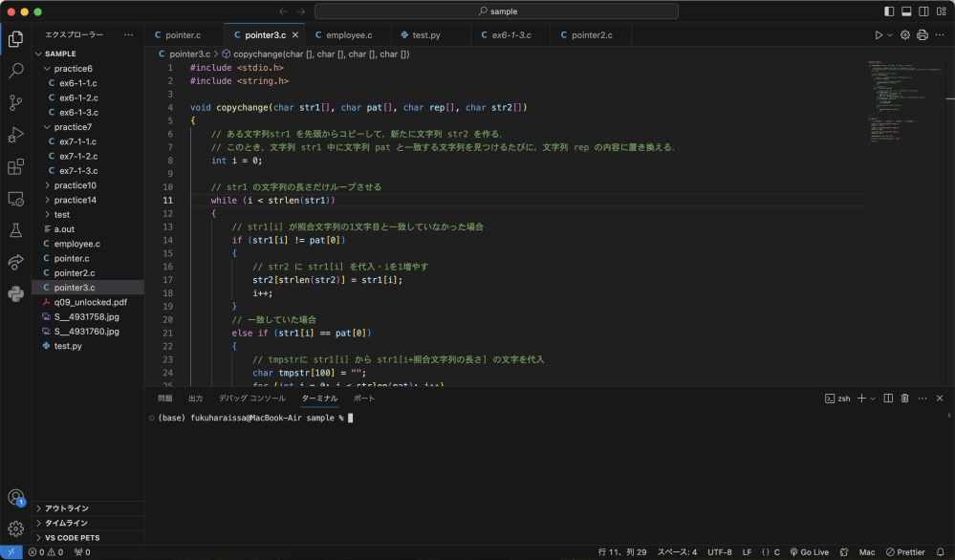Toggle secondary sidebar visibility
Viewport: 955px width, 560px height.
924,11
